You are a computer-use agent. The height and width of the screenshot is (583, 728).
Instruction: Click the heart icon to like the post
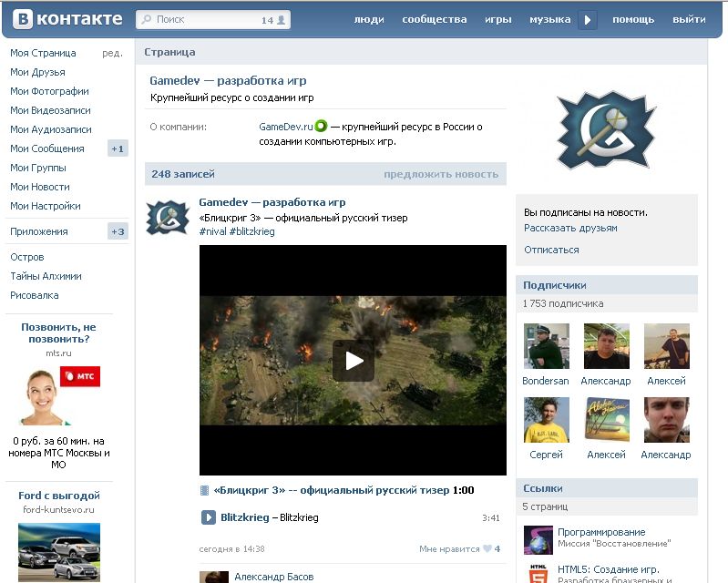tap(487, 548)
